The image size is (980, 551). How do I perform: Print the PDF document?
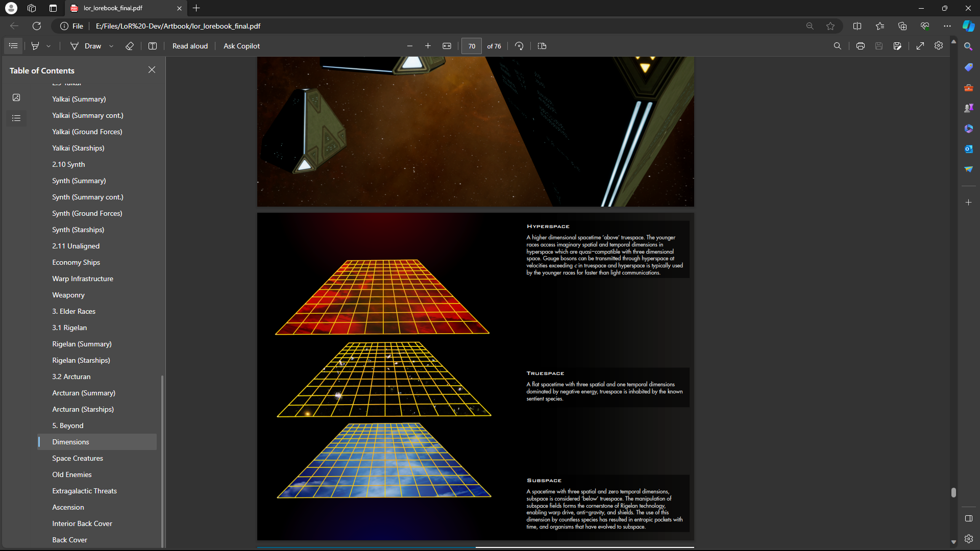pos(860,46)
